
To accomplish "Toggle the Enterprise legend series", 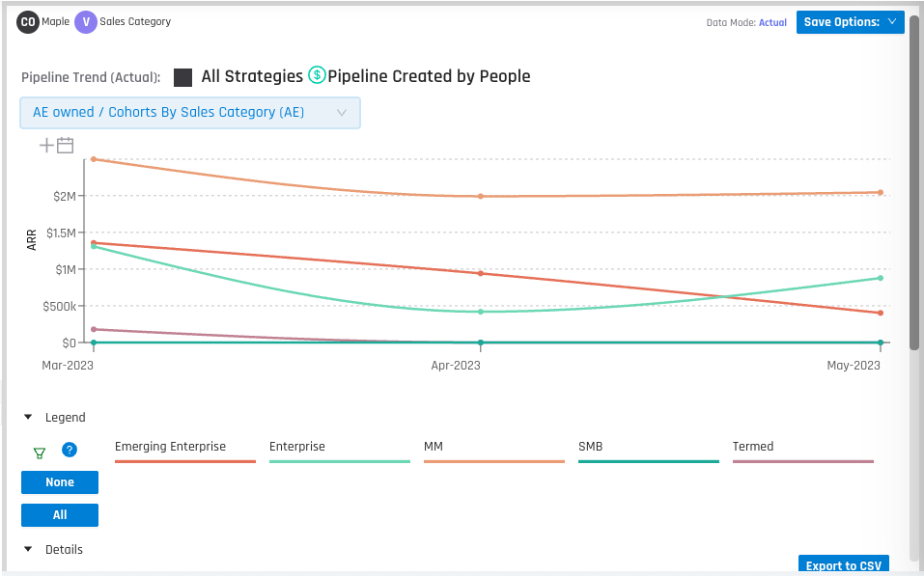I will coord(339,453).
